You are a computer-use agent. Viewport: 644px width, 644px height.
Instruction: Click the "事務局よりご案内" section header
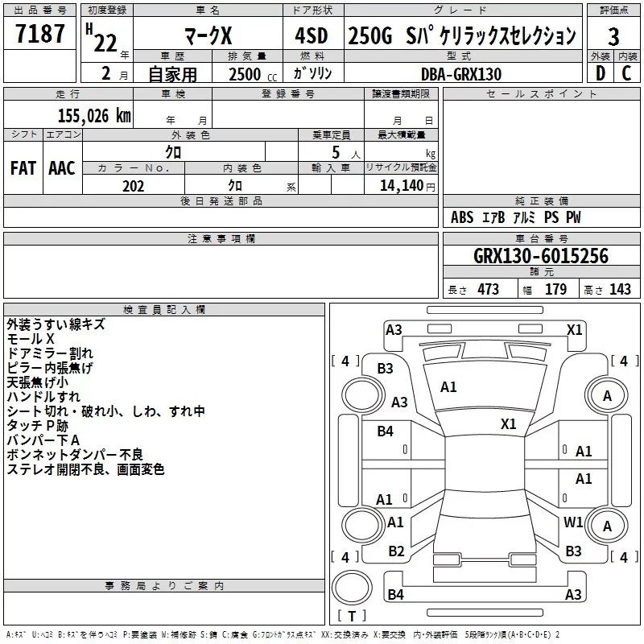click(x=164, y=586)
